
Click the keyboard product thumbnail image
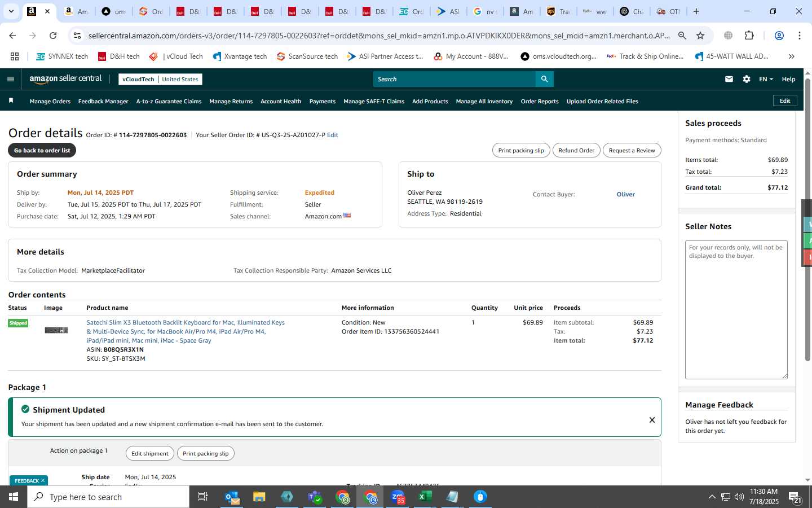[56, 330]
